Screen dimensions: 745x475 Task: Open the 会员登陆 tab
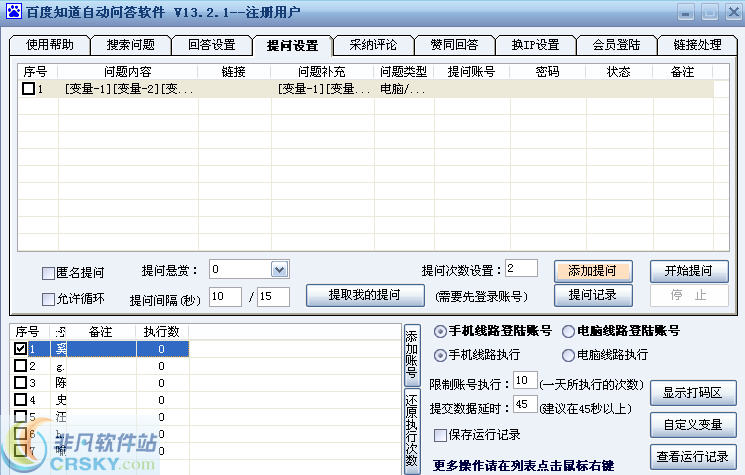click(616, 45)
